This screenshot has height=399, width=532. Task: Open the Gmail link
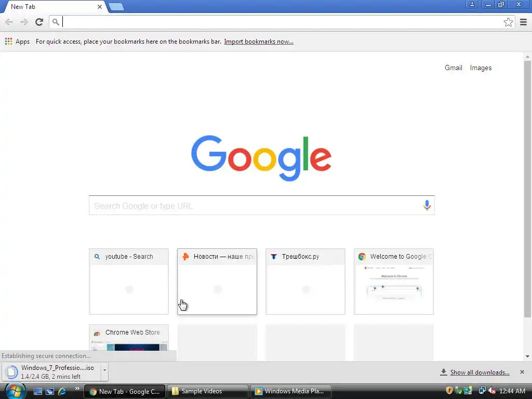tap(453, 68)
